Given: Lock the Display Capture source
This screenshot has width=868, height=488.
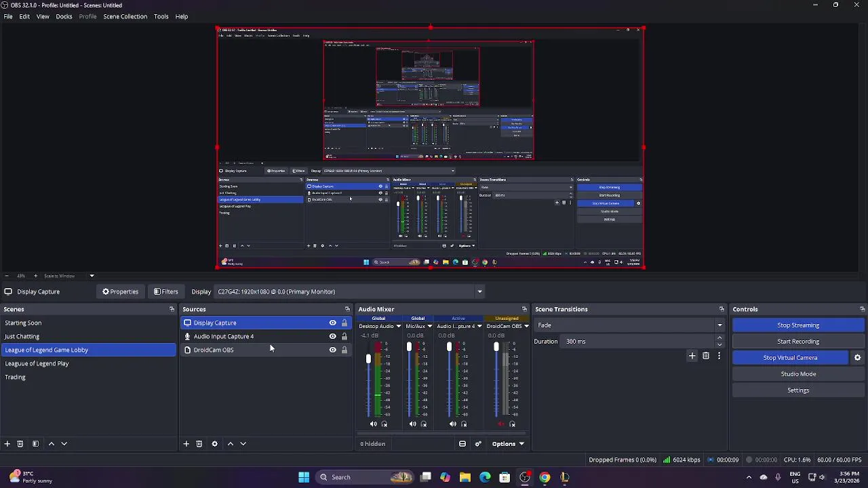Looking at the screenshot, I should pos(344,323).
